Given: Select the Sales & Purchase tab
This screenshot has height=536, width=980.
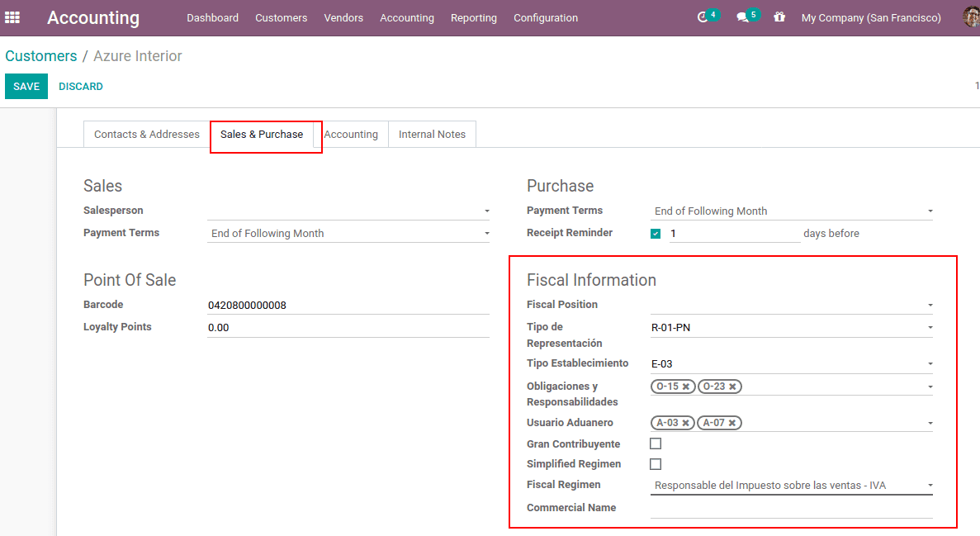Looking at the screenshot, I should tap(262, 135).
